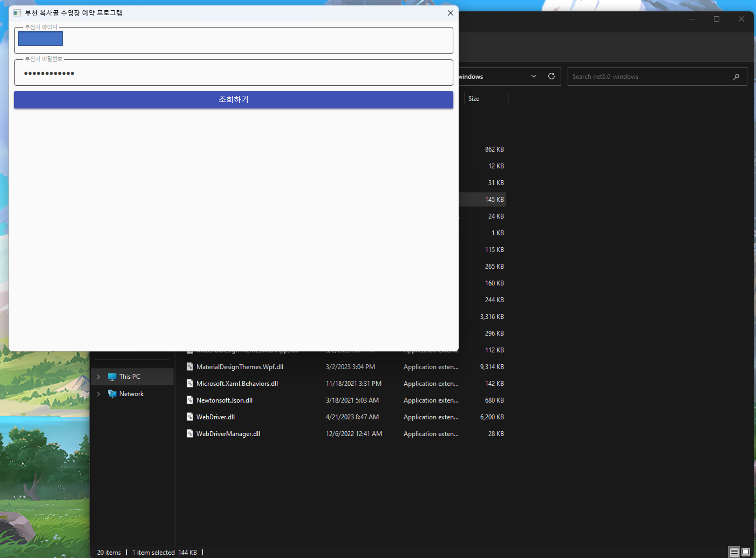Screen dimensions: 756x558
Task: Click the Network icon in the sidebar
Action: tap(112, 394)
